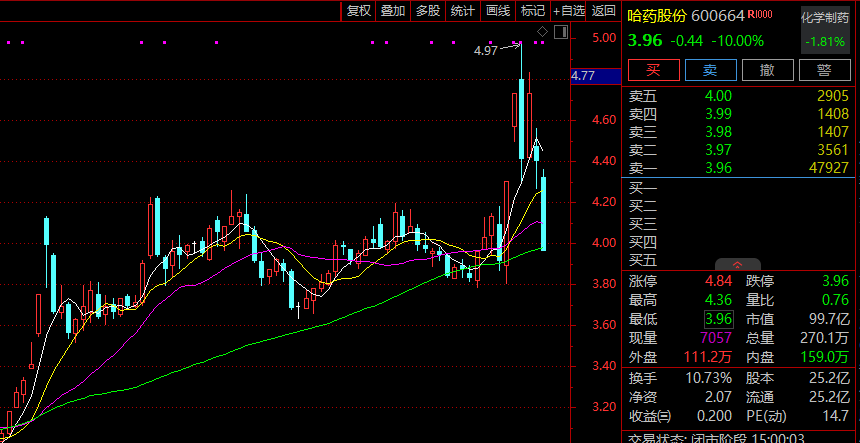
Task: Click the 最高 value 4.36
Action: coord(718,300)
